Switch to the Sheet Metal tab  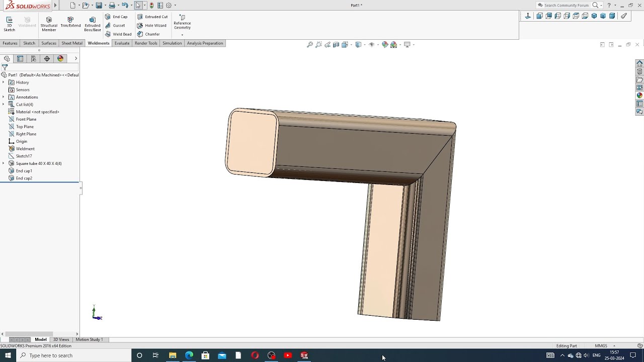pyautogui.click(x=72, y=43)
